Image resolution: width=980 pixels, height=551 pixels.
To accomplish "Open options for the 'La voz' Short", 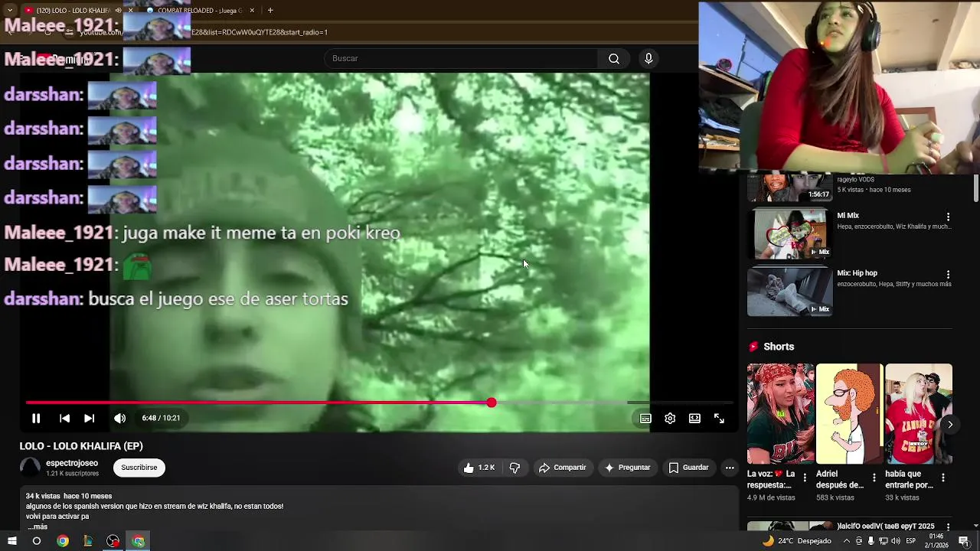I will pyautogui.click(x=805, y=478).
